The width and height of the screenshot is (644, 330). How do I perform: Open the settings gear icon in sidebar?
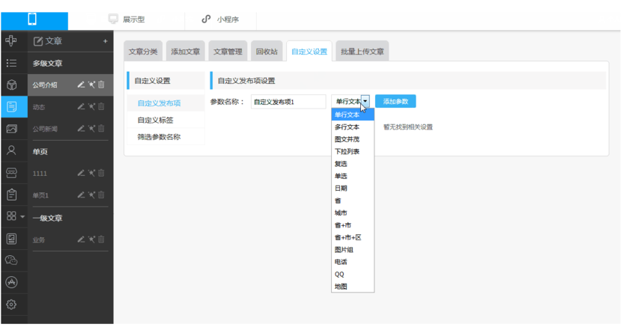(11, 304)
